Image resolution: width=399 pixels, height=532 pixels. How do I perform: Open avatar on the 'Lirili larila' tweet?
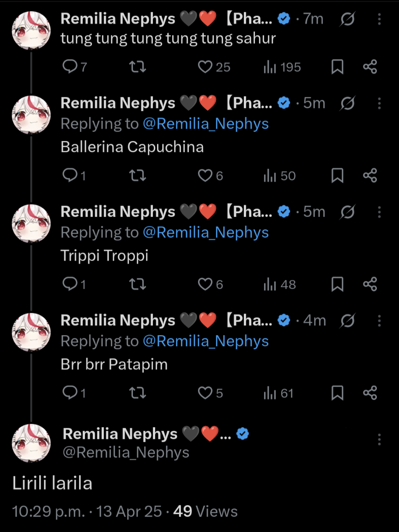point(31,443)
